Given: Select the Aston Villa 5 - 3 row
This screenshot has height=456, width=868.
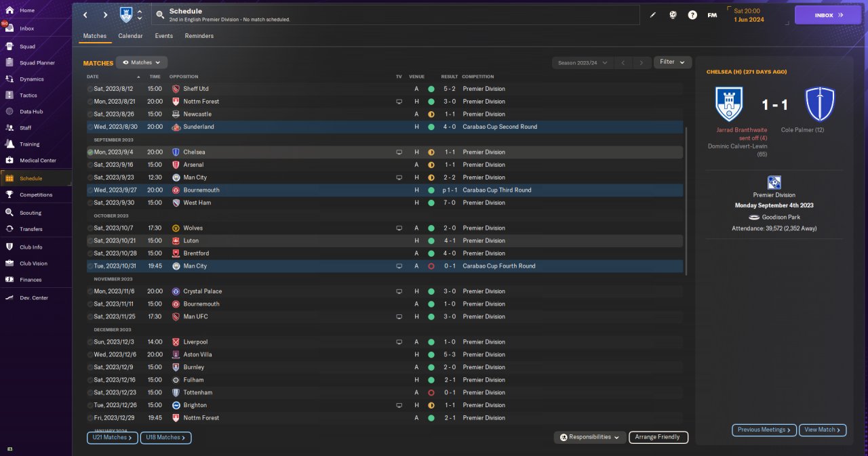Looking at the screenshot, I should [x=384, y=354].
